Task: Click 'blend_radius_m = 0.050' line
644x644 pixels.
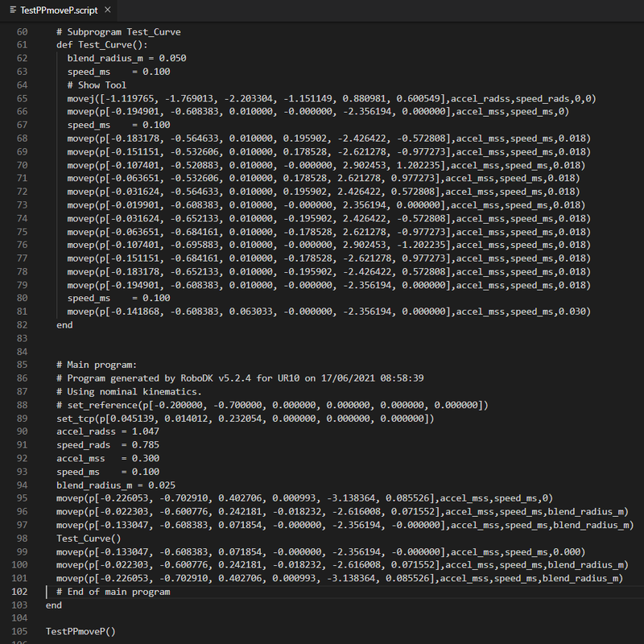Action: point(126,58)
